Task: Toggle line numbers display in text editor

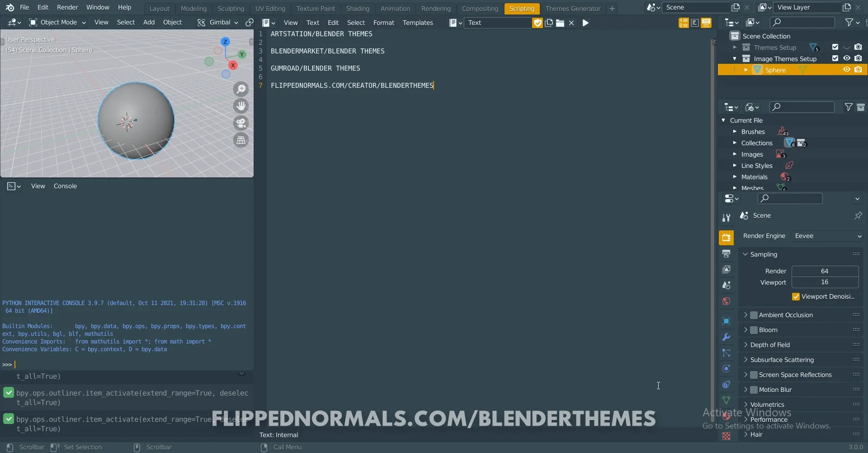Action: (x=684, y=23)
